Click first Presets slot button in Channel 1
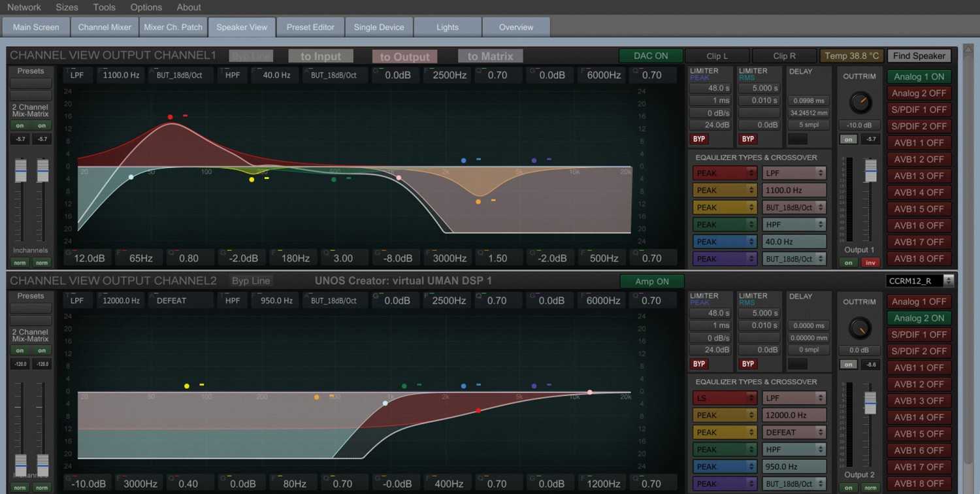Screen dimensions: 980x494 31,84
